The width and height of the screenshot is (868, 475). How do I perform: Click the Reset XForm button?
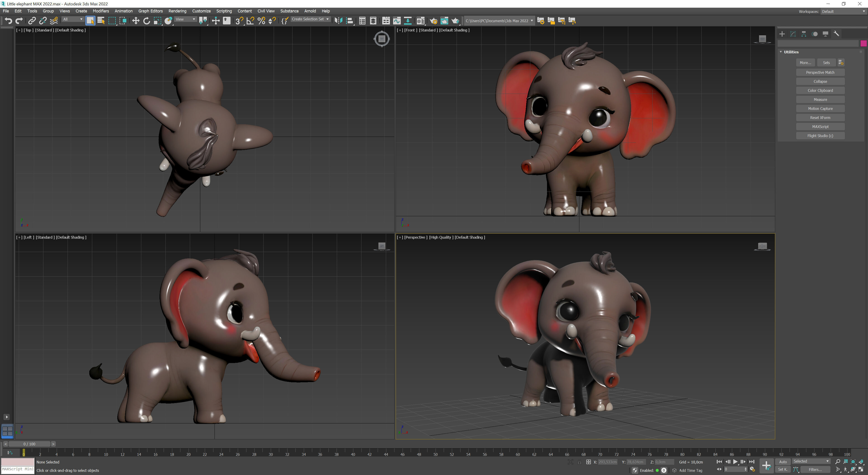(x=820, y=118)
